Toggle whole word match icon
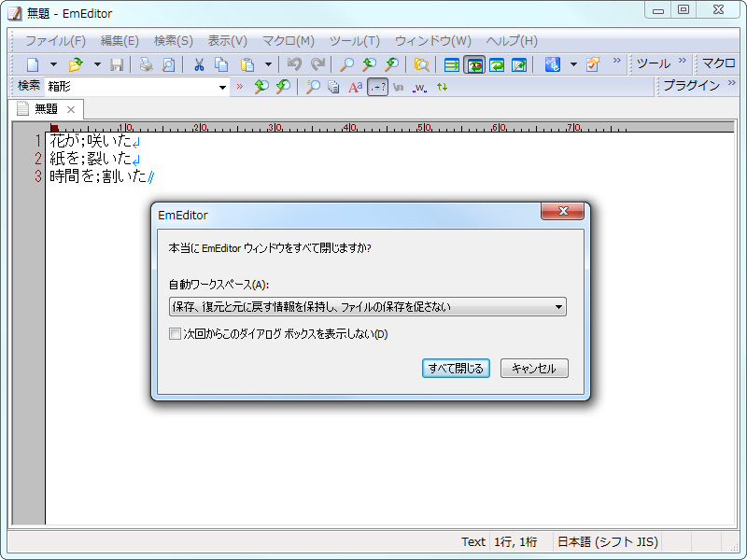 [419, 87]
